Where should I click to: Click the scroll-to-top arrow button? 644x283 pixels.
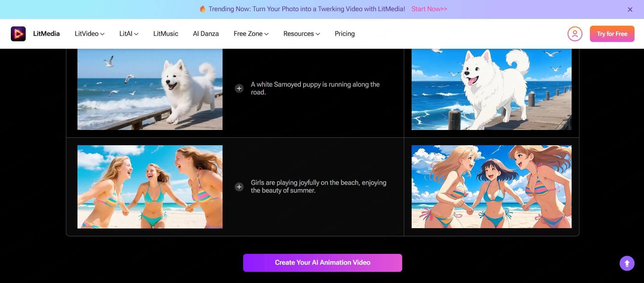[x=627, y=263]
